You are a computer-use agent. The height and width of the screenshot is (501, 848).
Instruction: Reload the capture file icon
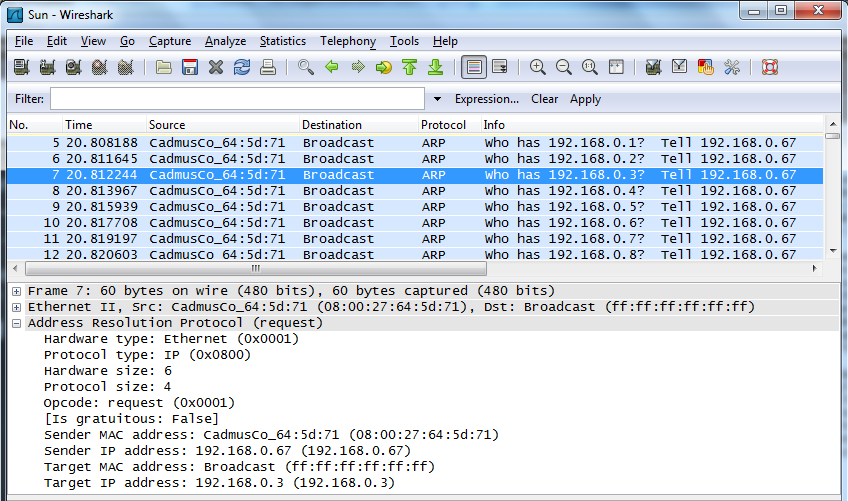click(242, 67)
